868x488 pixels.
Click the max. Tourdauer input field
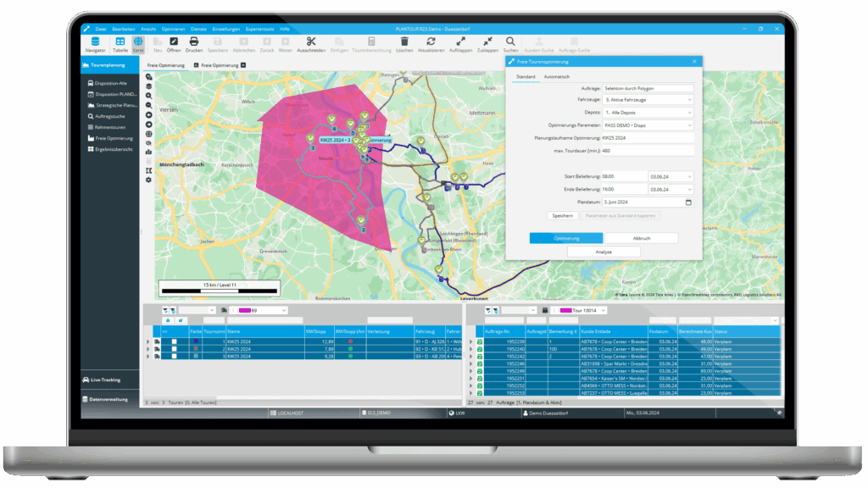[x=648, y=151]
